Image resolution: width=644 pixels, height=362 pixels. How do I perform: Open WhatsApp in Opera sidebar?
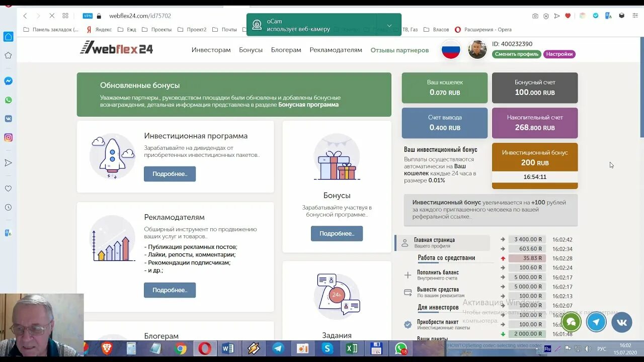click(x=8, y=100)
